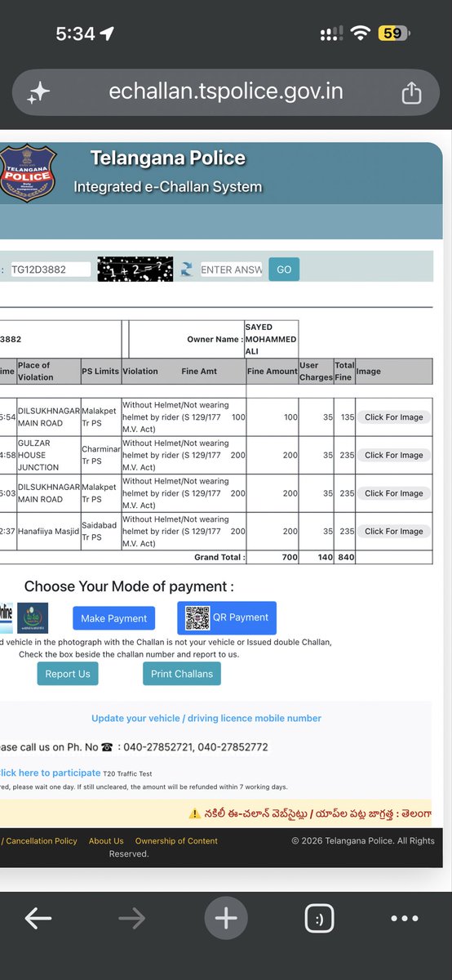
Task: Click the Report Us button
Action: pyautogui.click(x=68, y=674)
